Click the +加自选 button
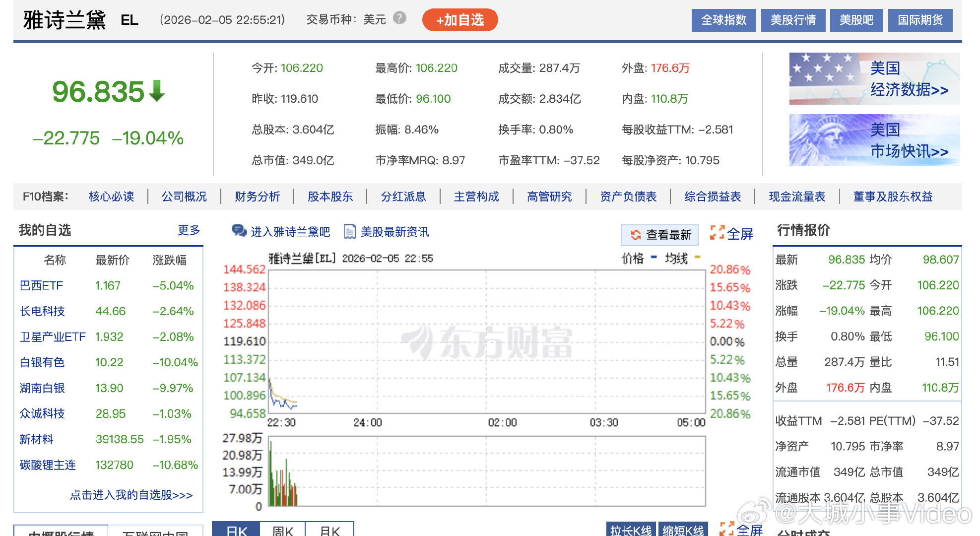 [459, 20]
